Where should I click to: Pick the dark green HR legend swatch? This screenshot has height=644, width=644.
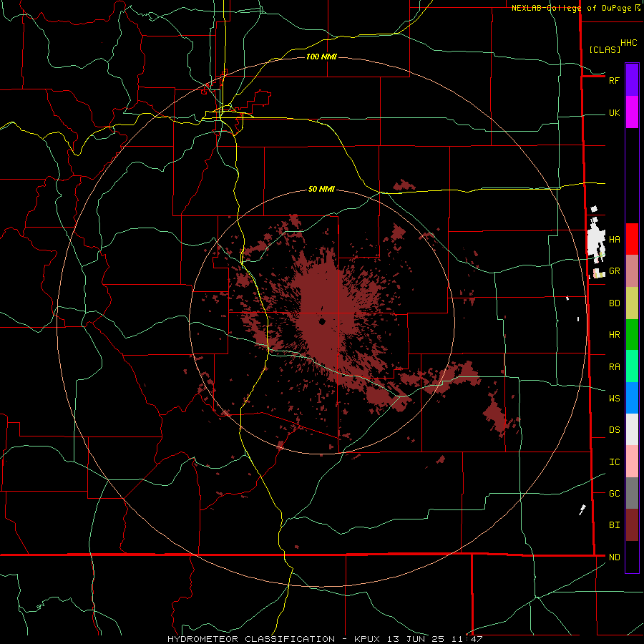point(632,335)
